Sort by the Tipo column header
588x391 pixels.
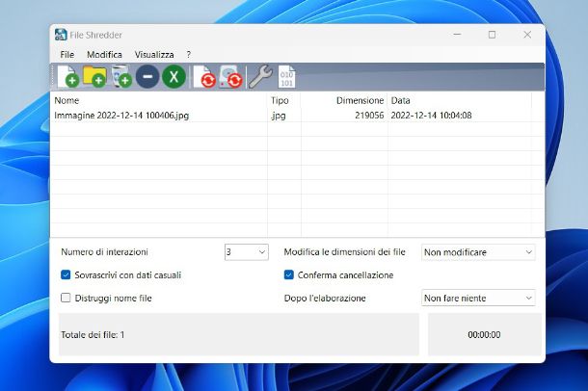(284, 100)
